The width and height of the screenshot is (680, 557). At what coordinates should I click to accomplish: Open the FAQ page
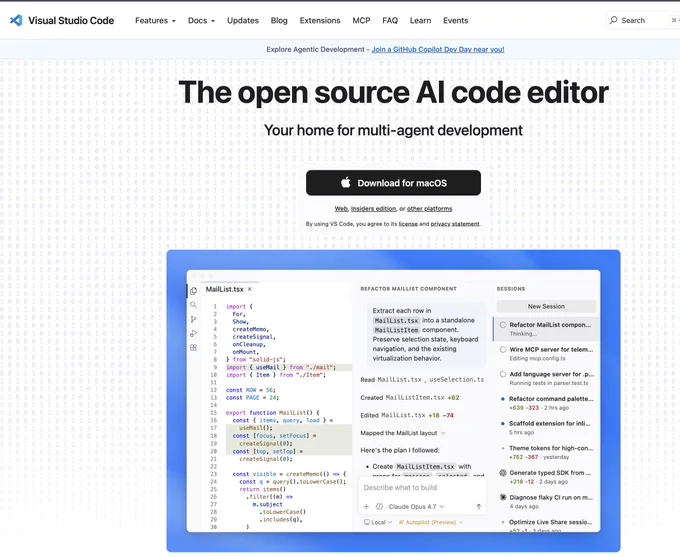pyautogui.click(x=390, y=20)
